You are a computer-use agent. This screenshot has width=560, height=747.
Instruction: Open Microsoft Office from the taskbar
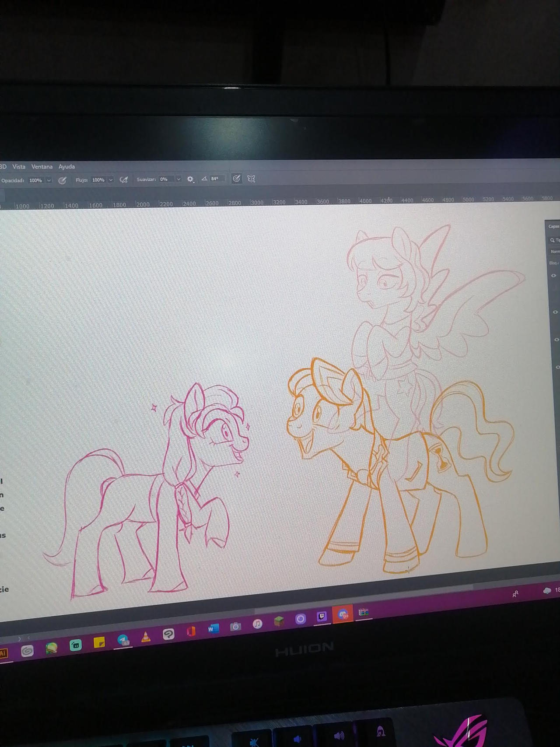(191, 631)
